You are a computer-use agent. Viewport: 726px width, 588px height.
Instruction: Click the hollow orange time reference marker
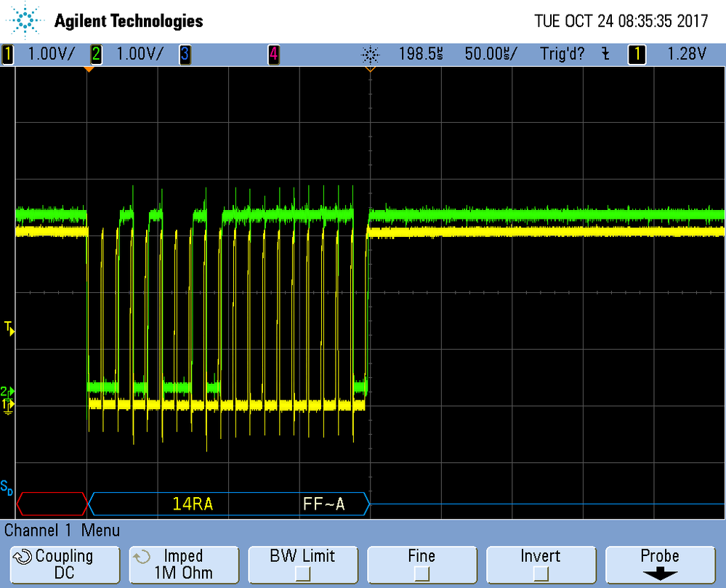(371, 70)
